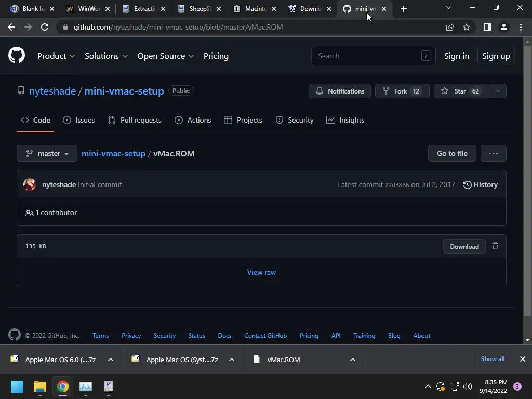532x399 pixels.
Task: Expand the Open Source menu
Action: tap(166, 56)
